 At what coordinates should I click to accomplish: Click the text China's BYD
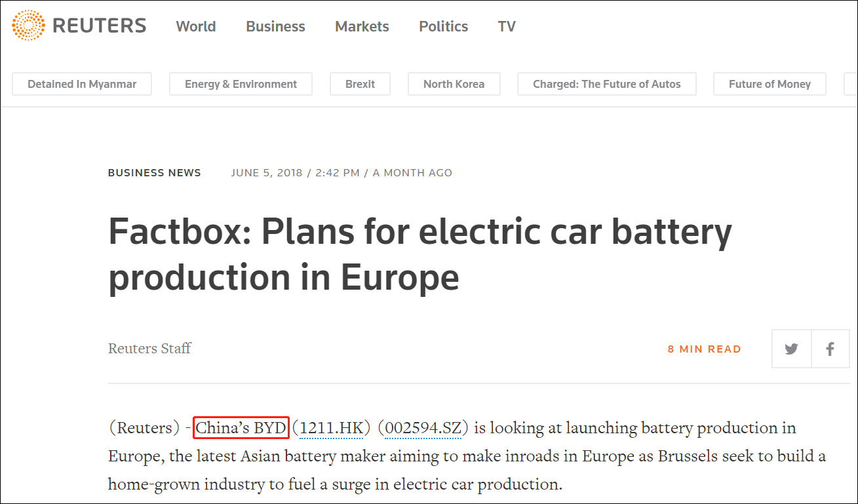tap(241, 428)
